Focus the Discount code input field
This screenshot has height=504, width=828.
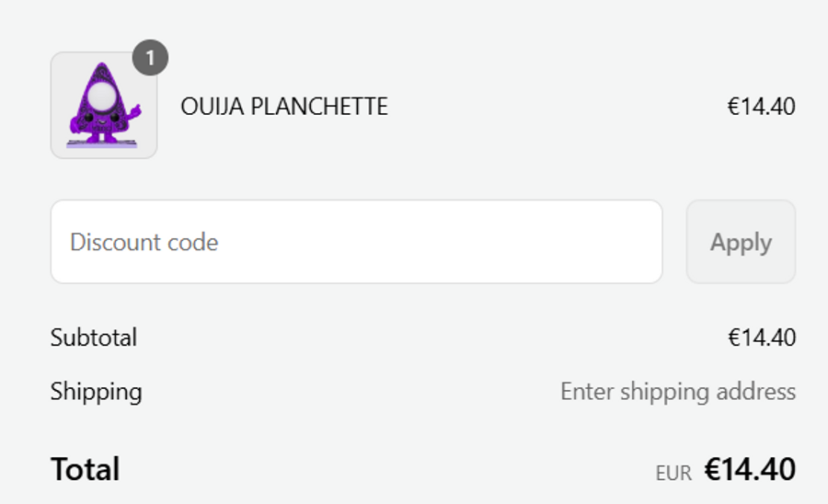point(356,242)
